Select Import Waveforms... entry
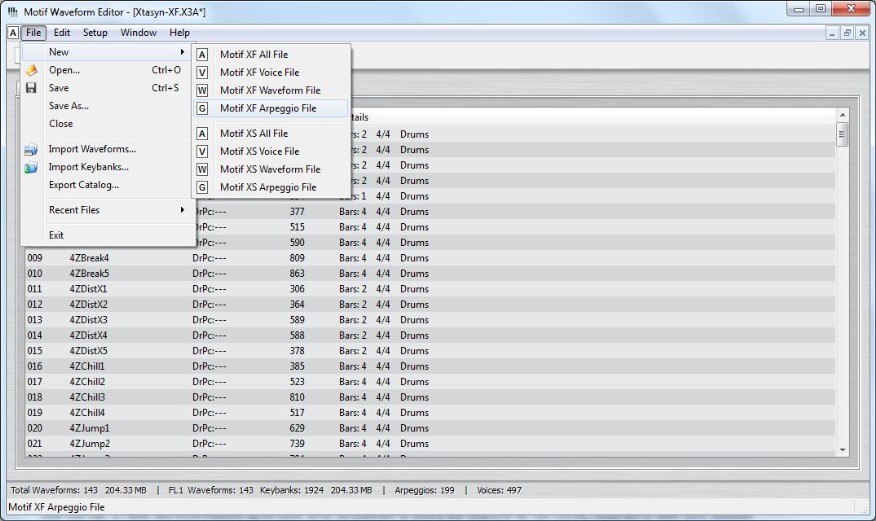 [107, 149]
